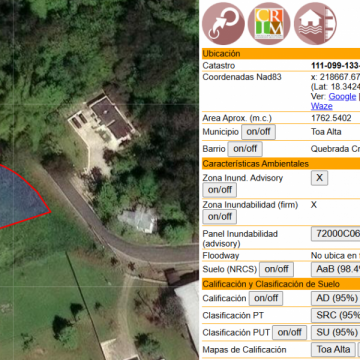Click the SU (95%) classification button
Image resolution: width=360 pixels, height=360 pixels.
click(335, 332)
